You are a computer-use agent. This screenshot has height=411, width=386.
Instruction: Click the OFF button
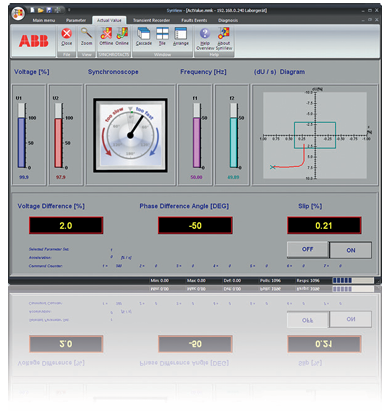307,249
